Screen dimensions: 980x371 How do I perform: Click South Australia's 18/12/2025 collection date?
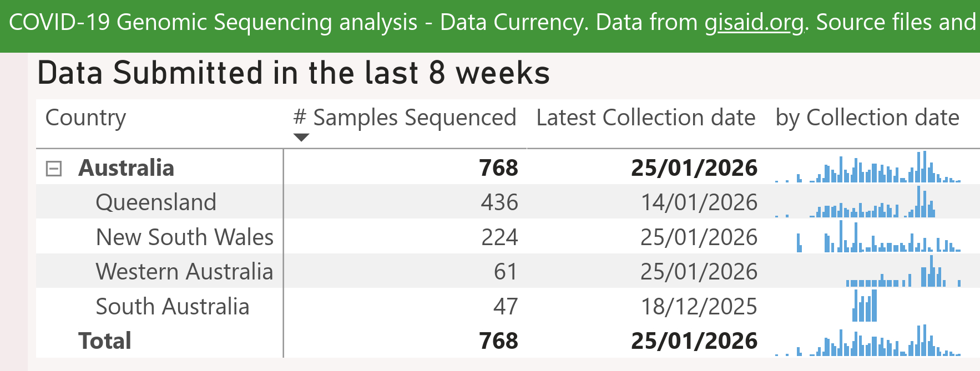tap(699, 307)
